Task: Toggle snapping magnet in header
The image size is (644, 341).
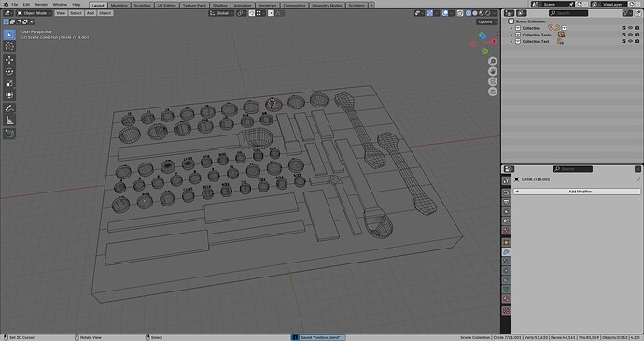Action: (252, 13)
